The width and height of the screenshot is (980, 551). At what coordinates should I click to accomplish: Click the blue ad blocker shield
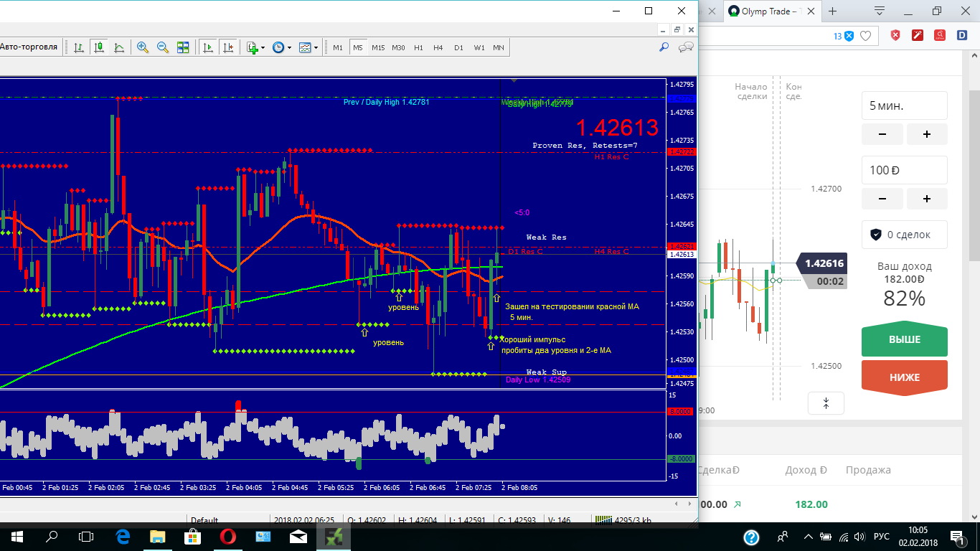849,35
